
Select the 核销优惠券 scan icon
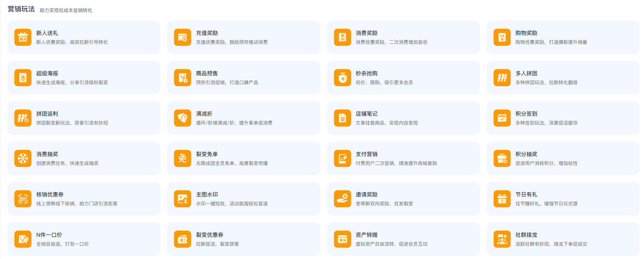(x=23, y=199)
